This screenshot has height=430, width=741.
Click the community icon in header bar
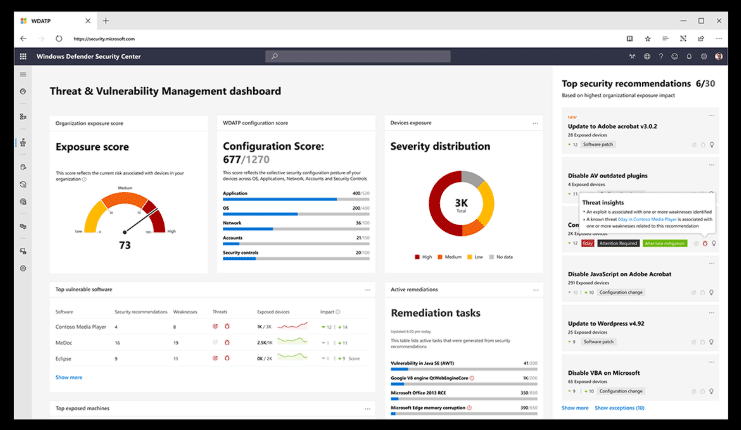[x=632, y=56]
